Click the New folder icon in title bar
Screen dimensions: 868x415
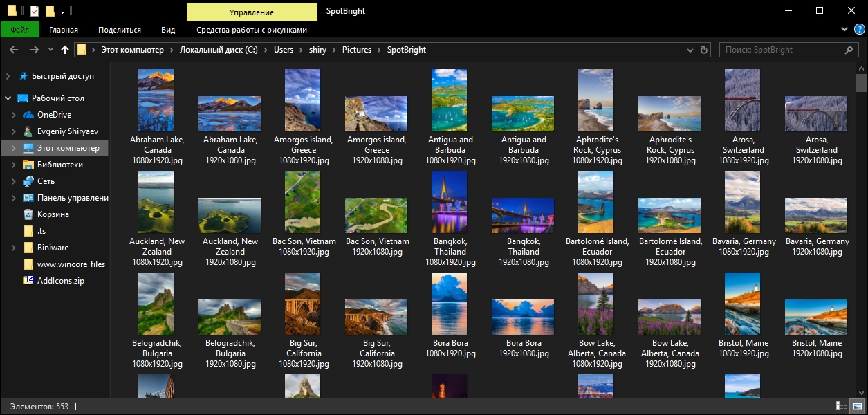50,11
